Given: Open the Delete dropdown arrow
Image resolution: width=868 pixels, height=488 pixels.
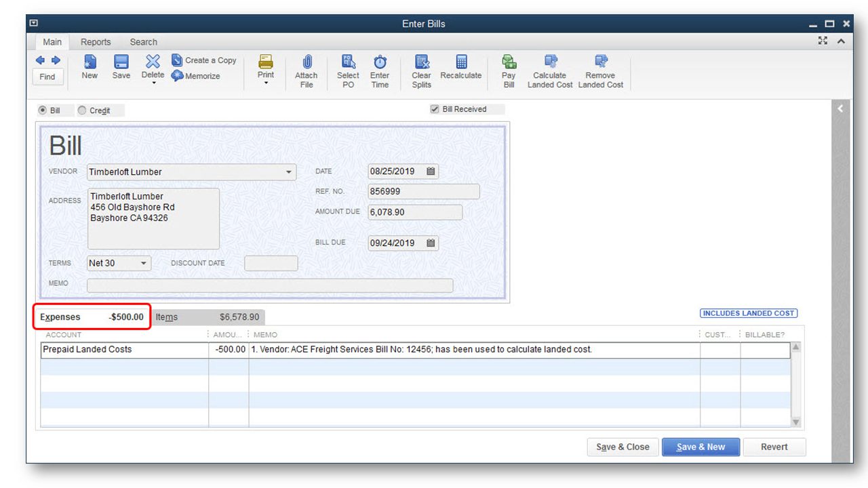Looking at the screenshot, I should (153, 83).
